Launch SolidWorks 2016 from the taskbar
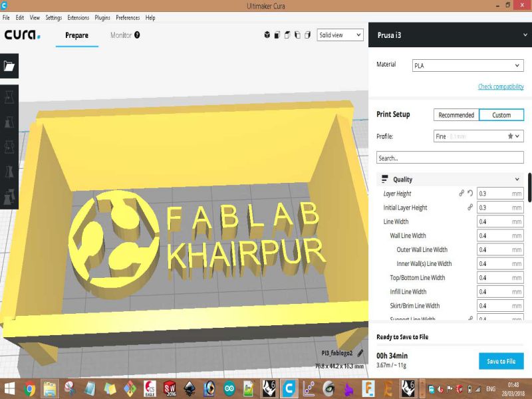Viewport: 532px width, 399px height. [170, 388]
